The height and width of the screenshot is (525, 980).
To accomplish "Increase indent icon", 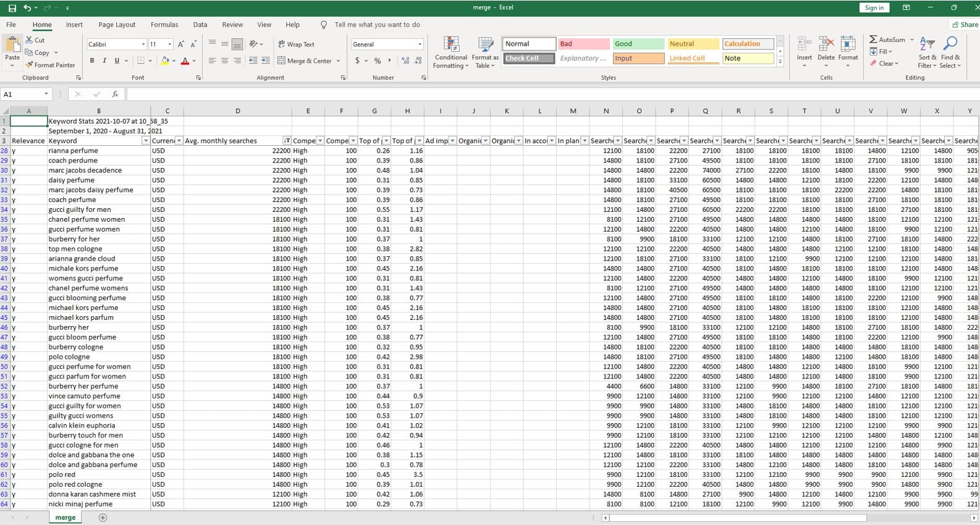I will point(266,61).
